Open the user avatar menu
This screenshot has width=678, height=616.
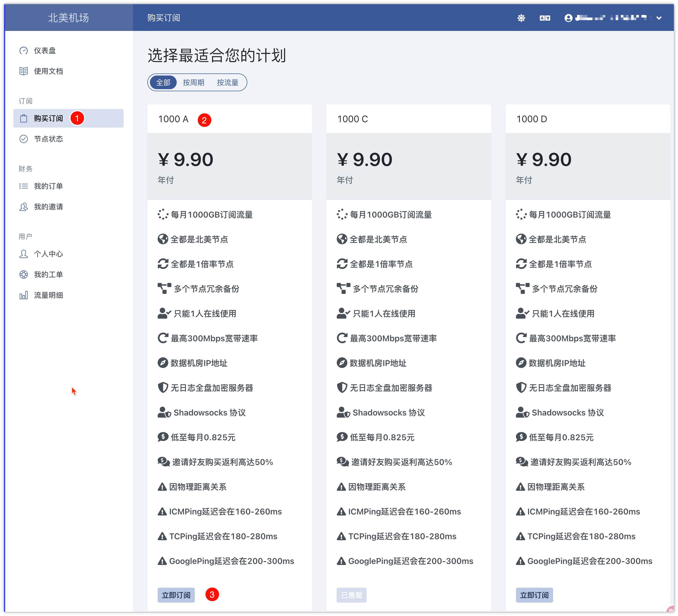click(x=568, y=18)
